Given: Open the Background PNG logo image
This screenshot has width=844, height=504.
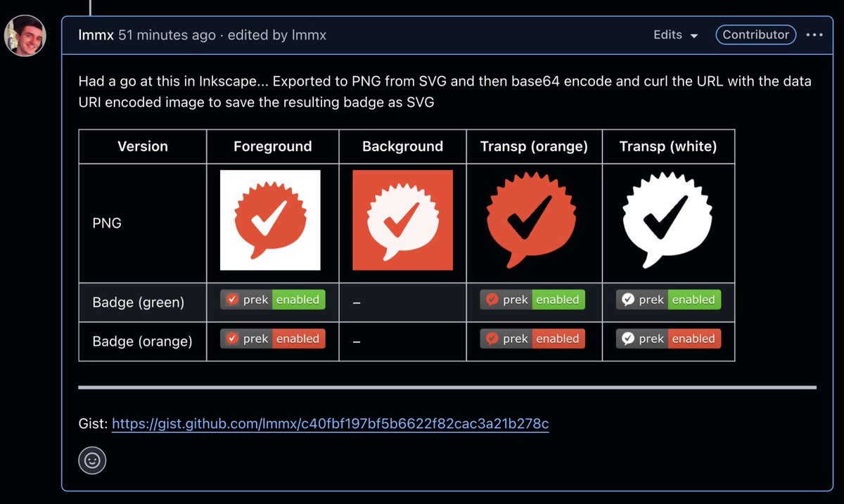Looking at the screenshot, I should click(402, 220).
